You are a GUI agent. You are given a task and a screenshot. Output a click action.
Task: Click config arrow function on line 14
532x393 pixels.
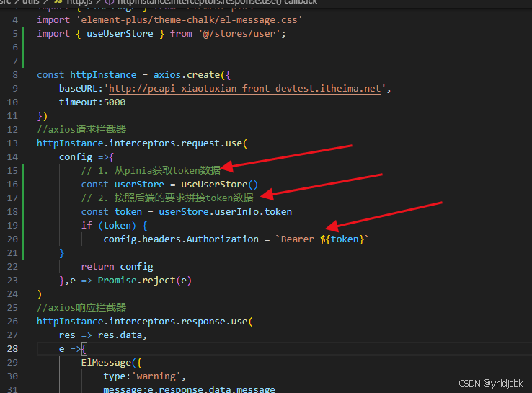pyautogui.click(x=87, y=156)
